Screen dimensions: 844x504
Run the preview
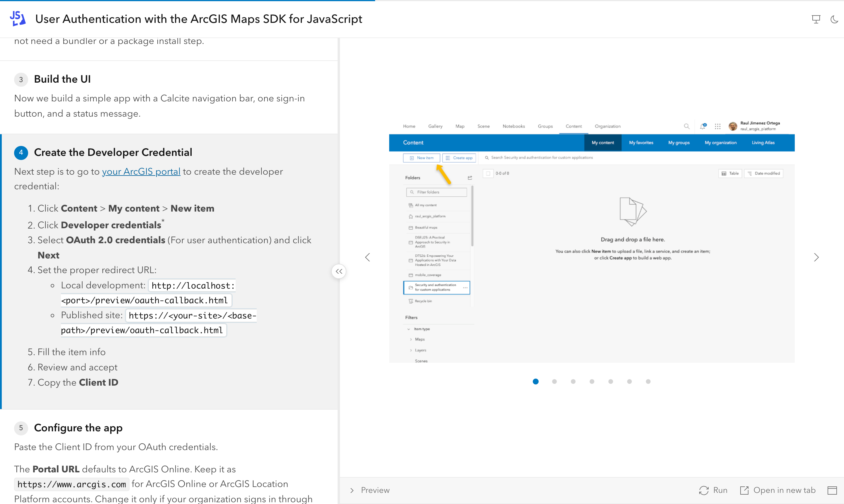tap(713, 490)
